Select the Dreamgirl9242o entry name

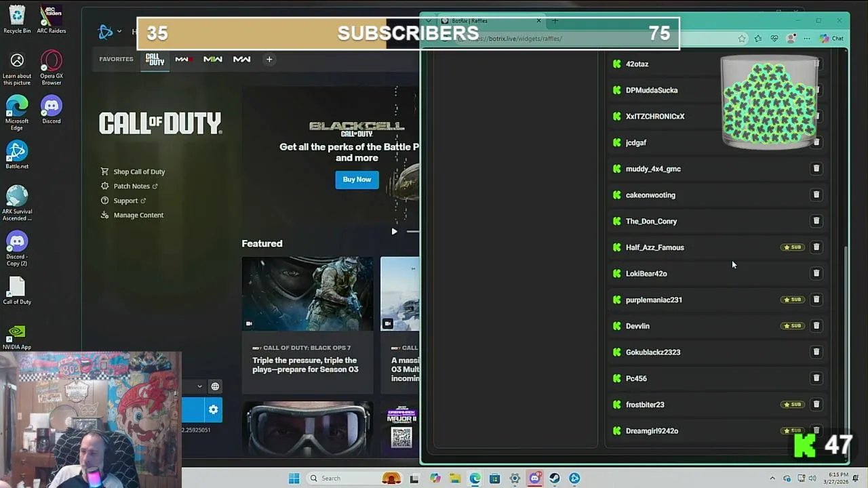pyautogui.click(x=652, y=431)
